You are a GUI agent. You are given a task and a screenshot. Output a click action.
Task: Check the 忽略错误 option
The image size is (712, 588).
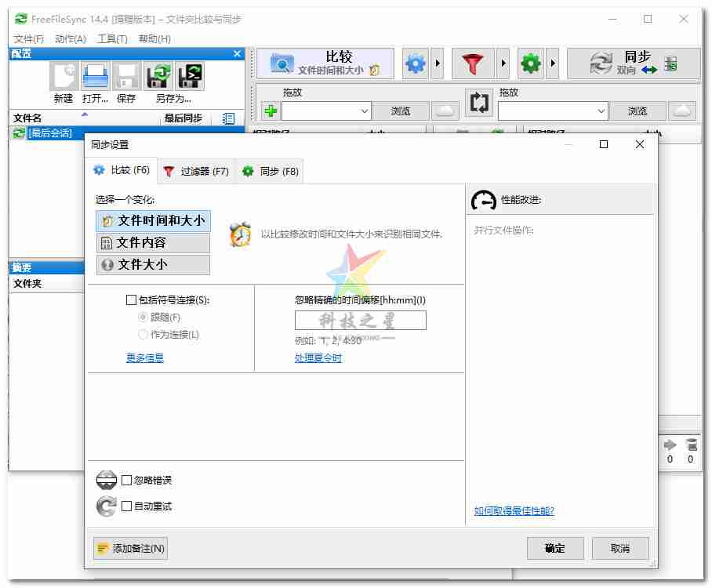coord(129,481)
